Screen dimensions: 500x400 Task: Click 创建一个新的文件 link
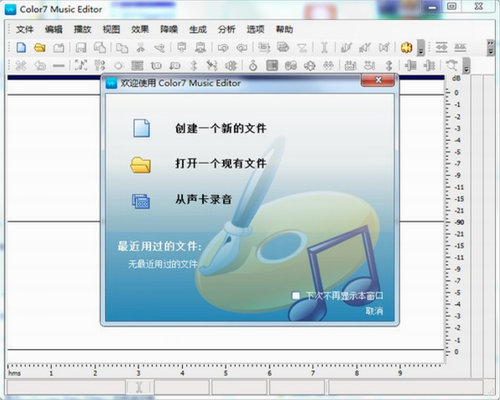click(x=221, y=129)
